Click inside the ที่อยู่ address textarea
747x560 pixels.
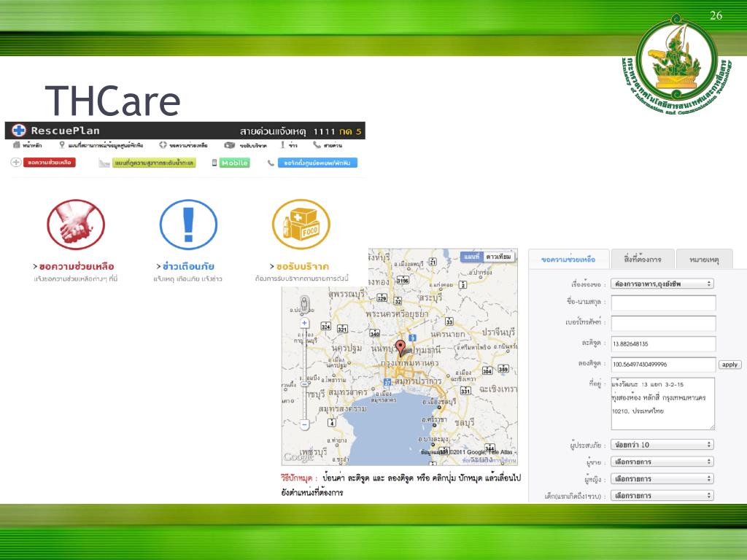[663, 404]
